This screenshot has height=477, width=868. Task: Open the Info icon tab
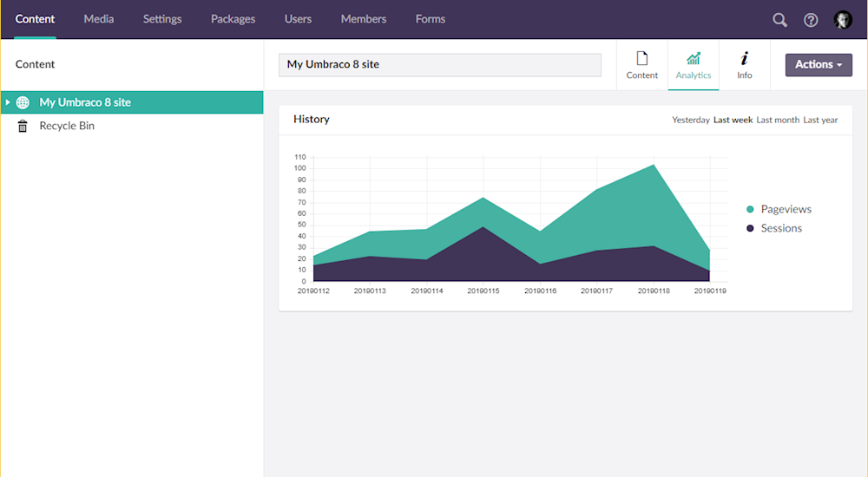coord(744,60)
